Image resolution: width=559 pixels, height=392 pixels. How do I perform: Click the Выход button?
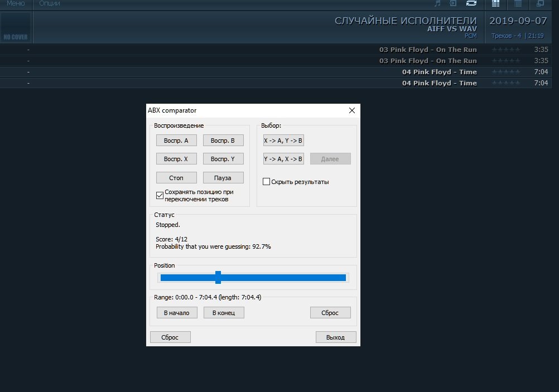(x=336, y=337)
